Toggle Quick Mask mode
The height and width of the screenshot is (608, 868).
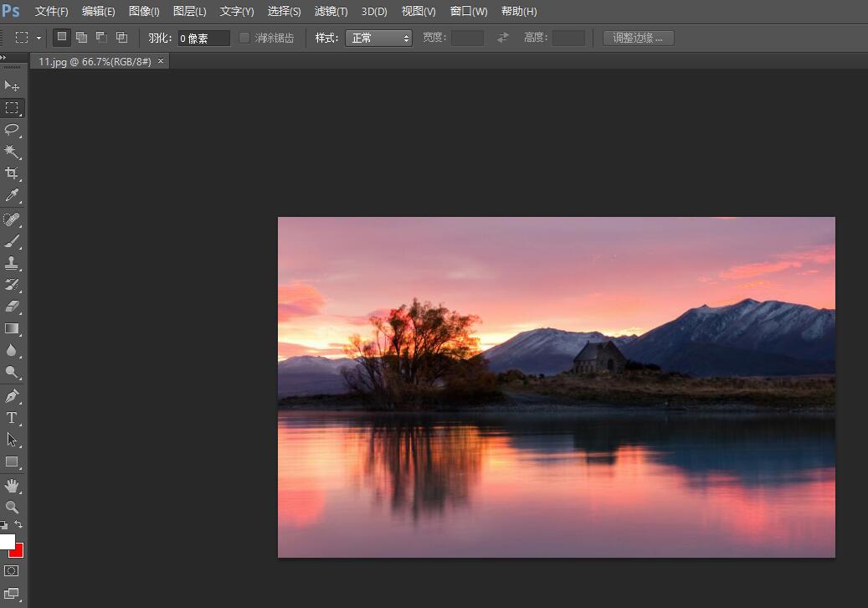click(12, 571)
